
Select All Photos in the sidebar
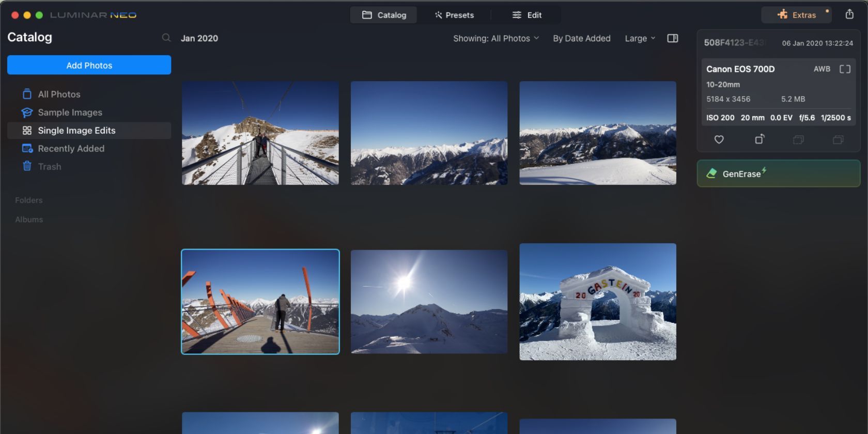pyautogui.click(x=59, y=94)
